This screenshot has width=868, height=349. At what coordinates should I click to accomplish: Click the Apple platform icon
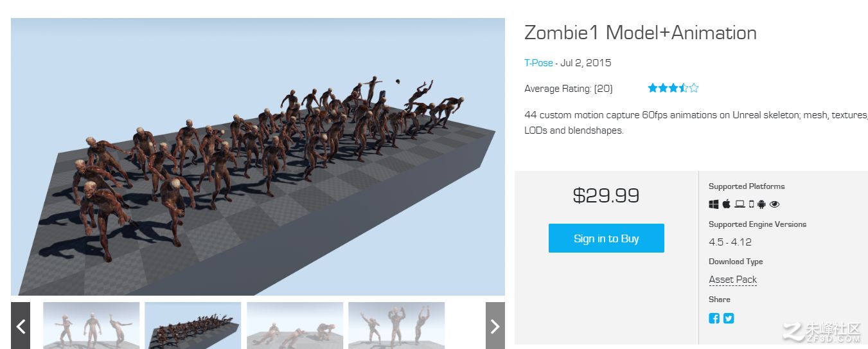pyautogui.click(x=726, y=204)
